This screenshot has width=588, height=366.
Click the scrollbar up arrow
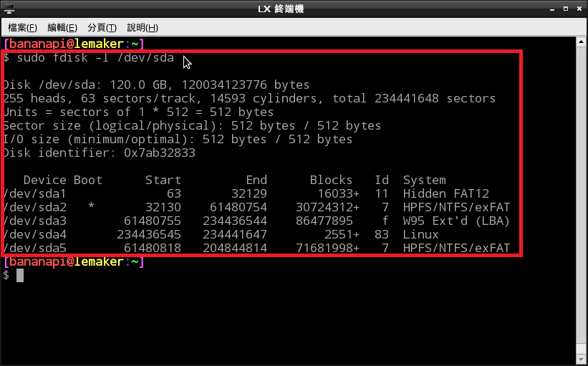click(582, 43)
